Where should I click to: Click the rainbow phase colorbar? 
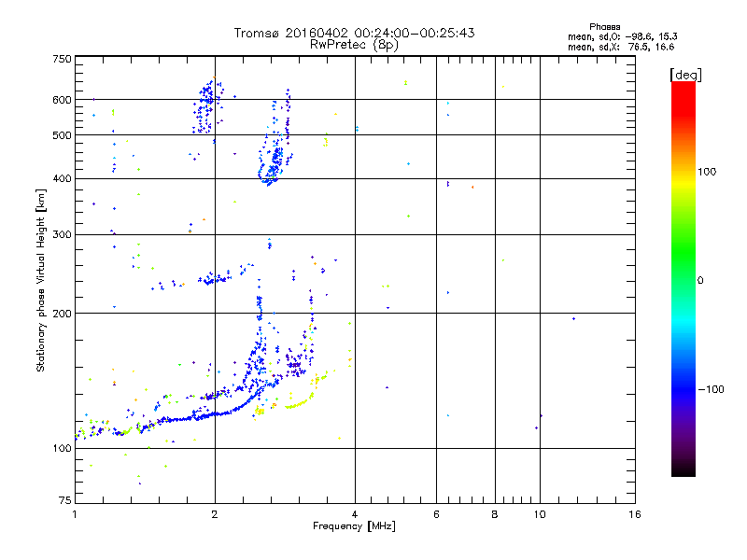pyautogui.click(x=684, y=278)
